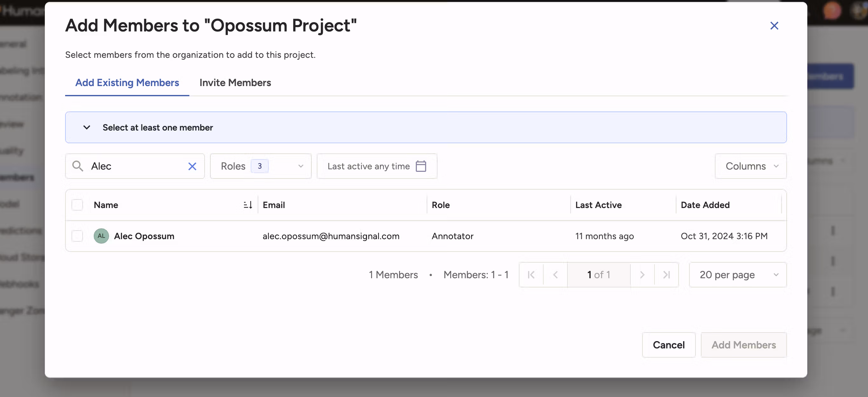The width and height of the screenshot is (868, 397).
Task: Open the Columns dropdown
Action: tap(750, 166)
